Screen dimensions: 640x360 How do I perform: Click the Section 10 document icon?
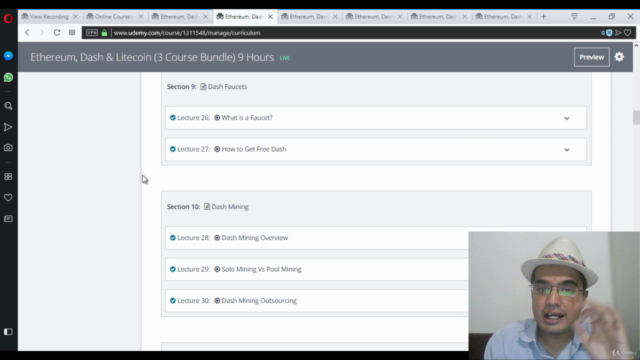[207, 207]
